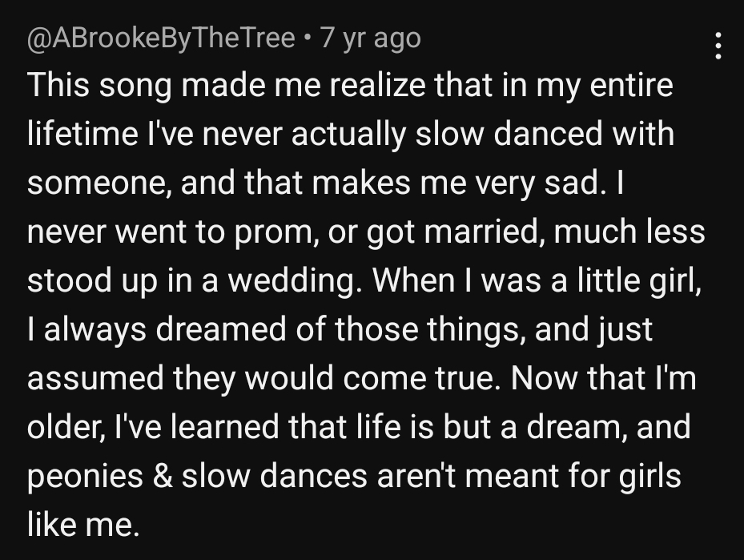Click the line starting "peonies & slow dances"

click(354, 476)
